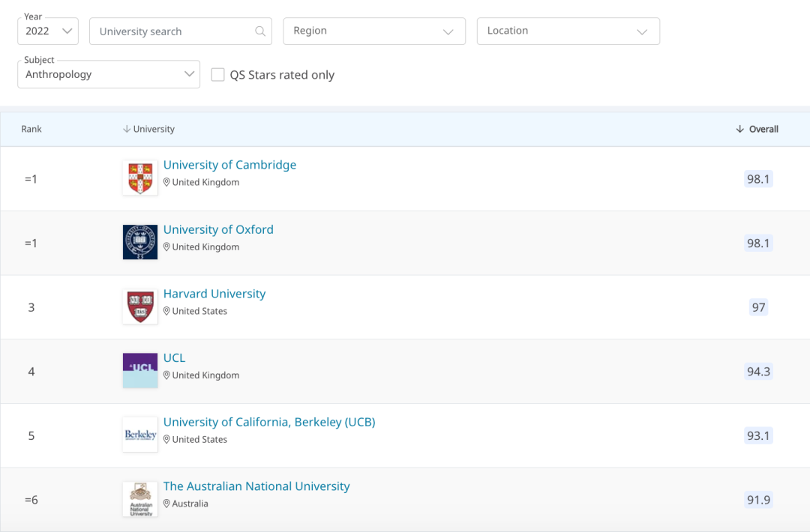
Task: Open The Australian National University link
Action: [x=256, y=486]
